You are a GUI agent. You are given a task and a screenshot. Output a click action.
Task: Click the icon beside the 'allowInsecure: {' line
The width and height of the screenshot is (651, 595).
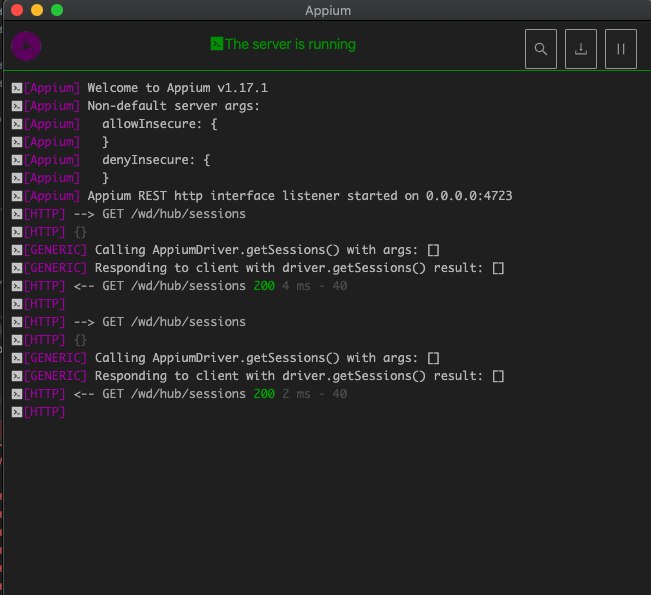[17, 124]
